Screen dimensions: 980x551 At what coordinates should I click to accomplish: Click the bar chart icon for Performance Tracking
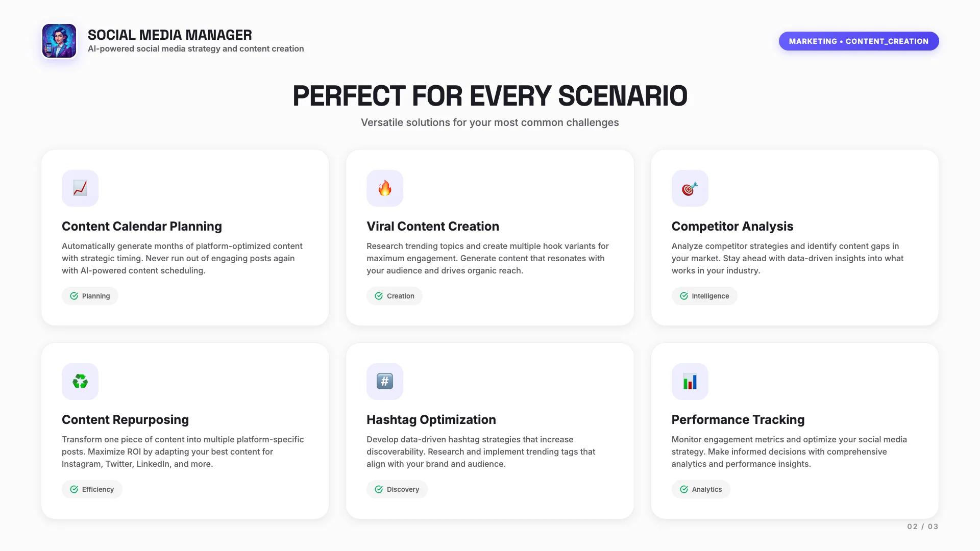690,382
